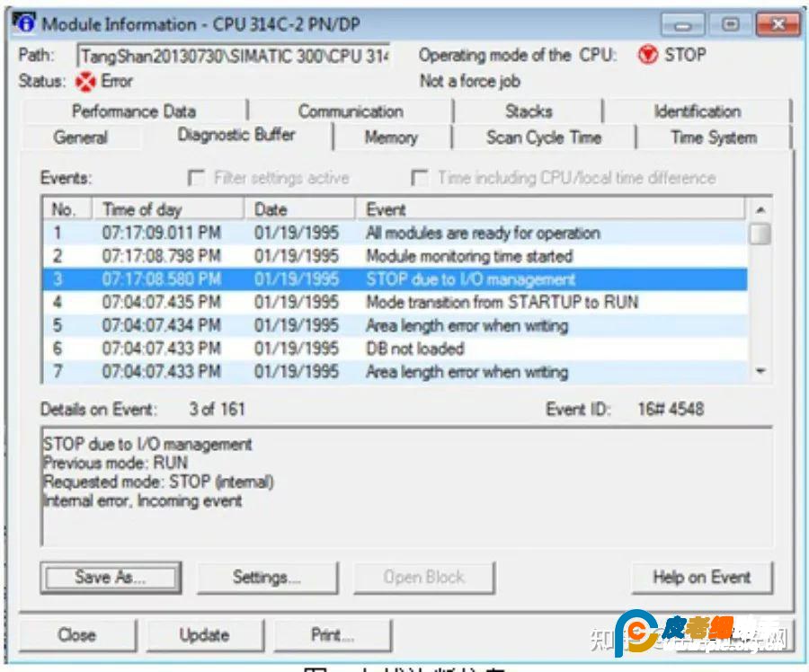Minimize the Module Information window
The image size is (809, 672).
682,25
